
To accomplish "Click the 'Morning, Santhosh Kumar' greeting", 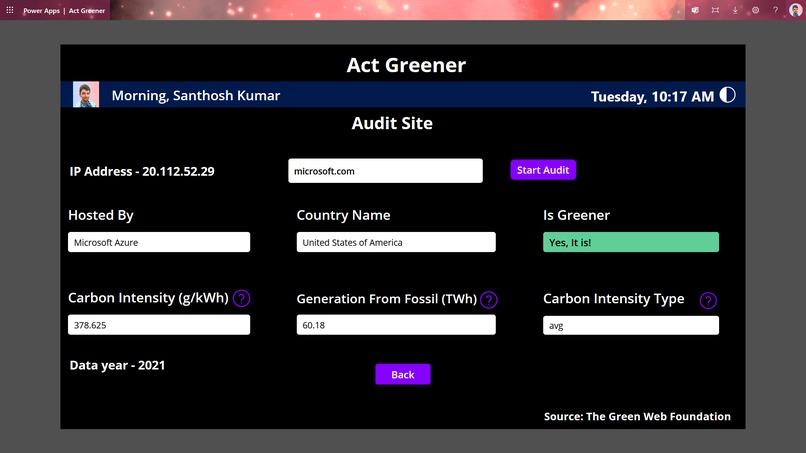I will (196, 96).
